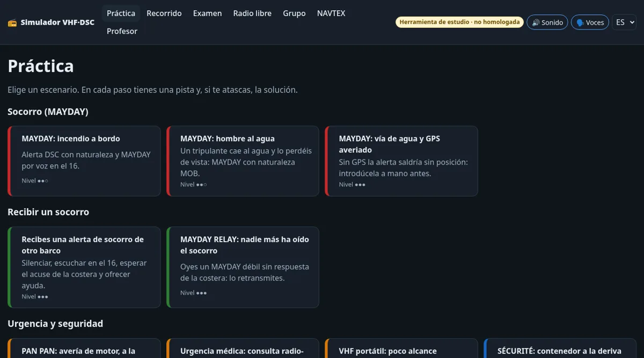This screenshot has width=644, height=358.
Task: Select the Grupo tab
Action: pyautogui.click(x=294, y=13)
